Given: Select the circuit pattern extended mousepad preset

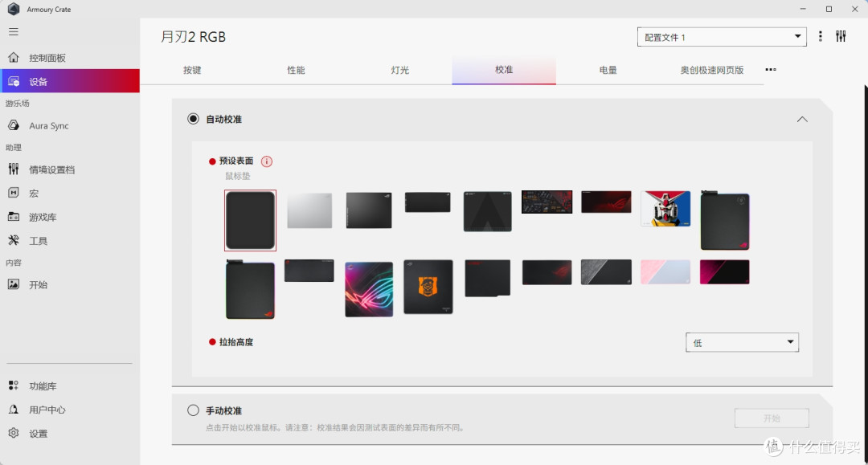Looking at the screenshot, I should 547,202.
